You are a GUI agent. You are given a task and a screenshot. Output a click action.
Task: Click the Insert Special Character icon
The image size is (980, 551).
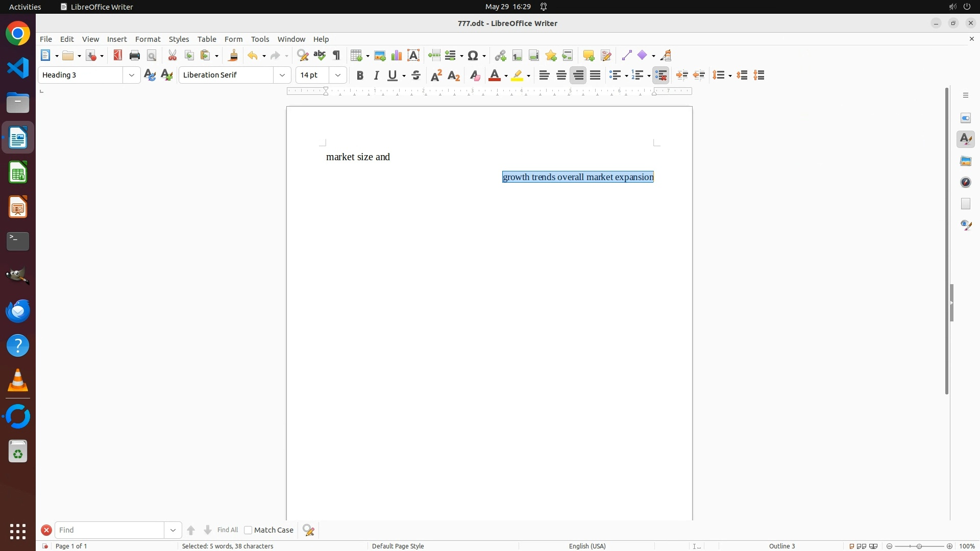click(473, 56)
